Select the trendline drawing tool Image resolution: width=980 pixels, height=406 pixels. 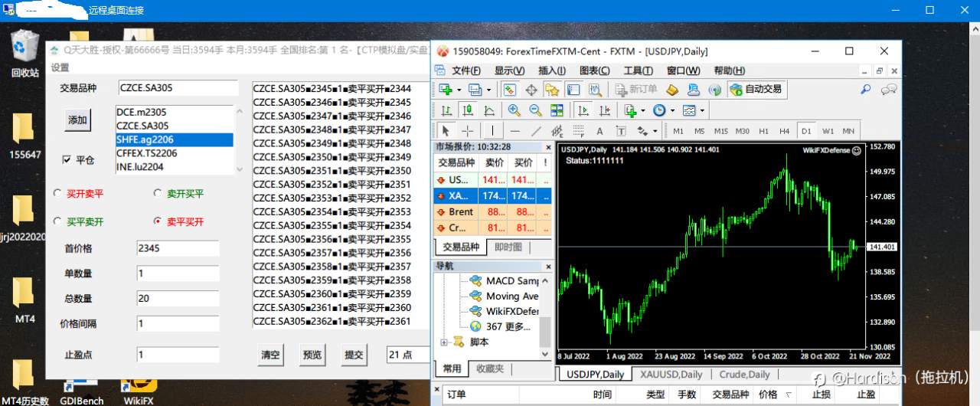point(536,131)
